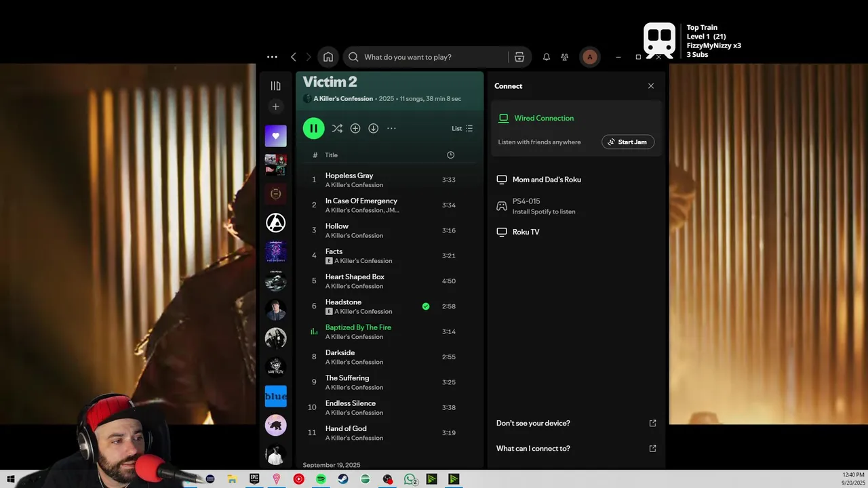Click the Start Jam button

[628, 142]
